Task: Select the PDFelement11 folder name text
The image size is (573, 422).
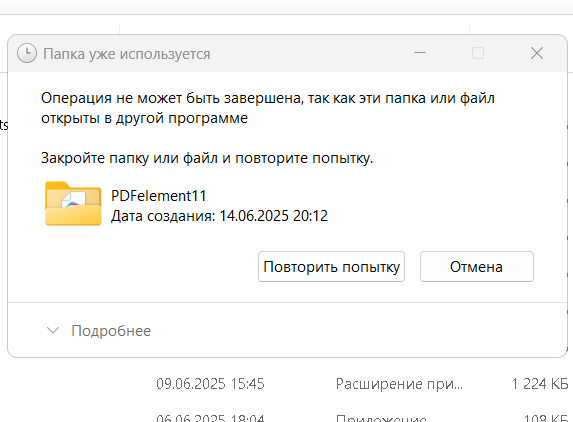Action: [x=159, y=196]
